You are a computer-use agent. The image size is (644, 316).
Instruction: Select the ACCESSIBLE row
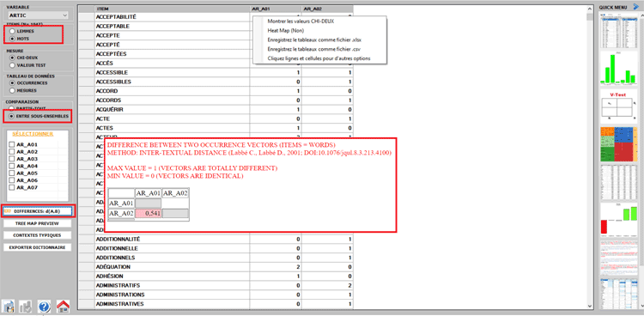click(216, 72)
